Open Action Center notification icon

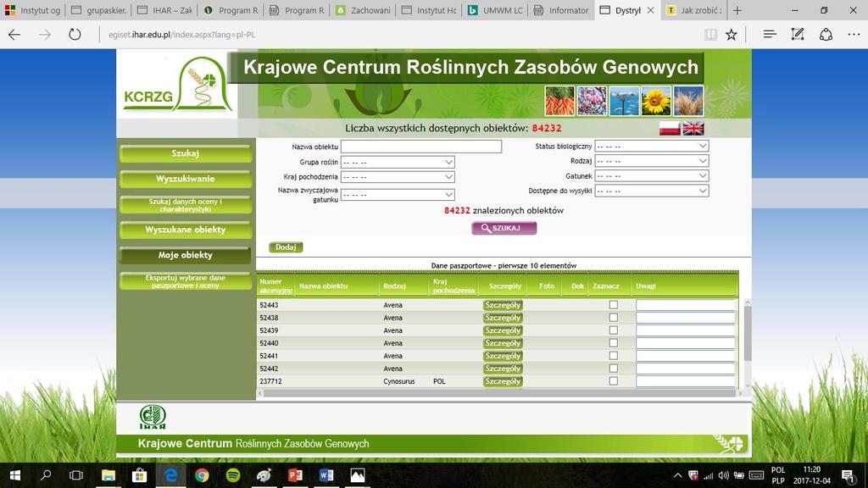coord(848,475)
